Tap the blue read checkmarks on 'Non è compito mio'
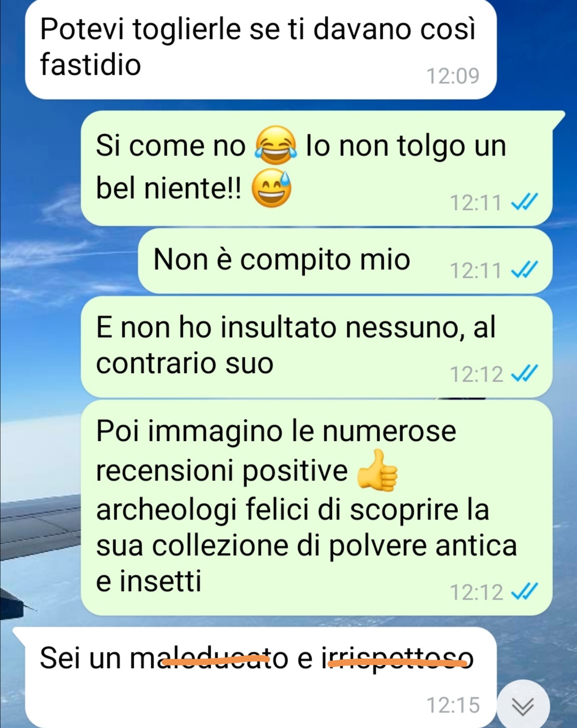The width and height of the screenshot is (577, 728). pos(524,270)
